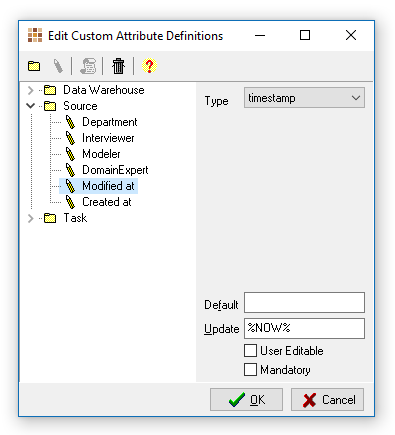Click the scroll script toolbar icon
Image resolution: width=395 pixels, height=435 pixels.
click(88, 66)
